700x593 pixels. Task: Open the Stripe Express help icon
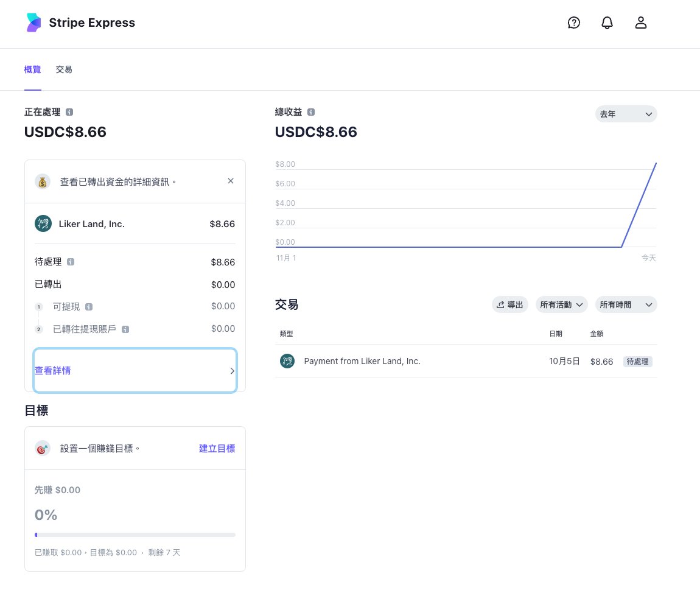tap(574, 23)
